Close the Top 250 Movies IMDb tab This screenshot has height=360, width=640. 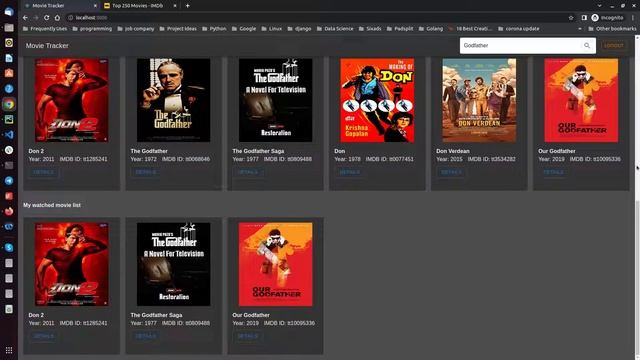(x=175, y=6)
